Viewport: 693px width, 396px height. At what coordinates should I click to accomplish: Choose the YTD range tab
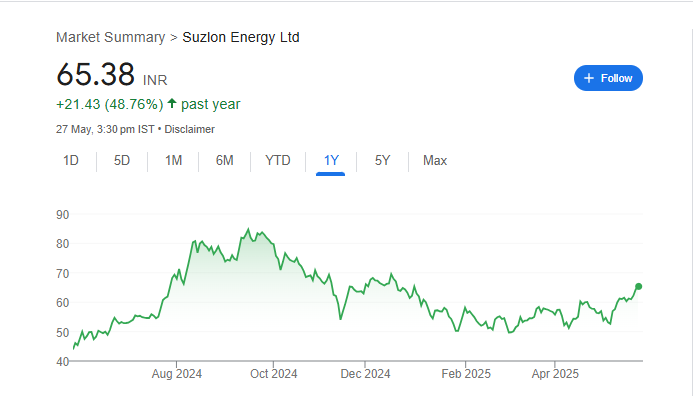coord(278,160)
